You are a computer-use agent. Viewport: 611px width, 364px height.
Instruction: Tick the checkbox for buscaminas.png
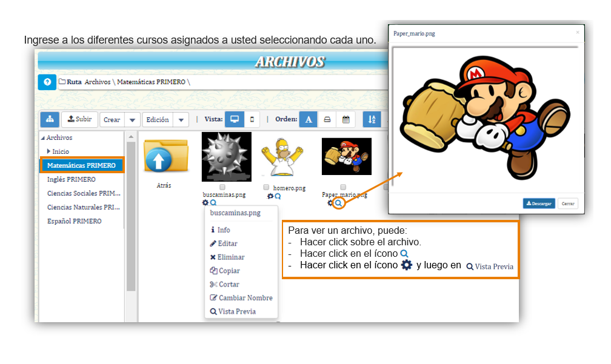(222, 187)
